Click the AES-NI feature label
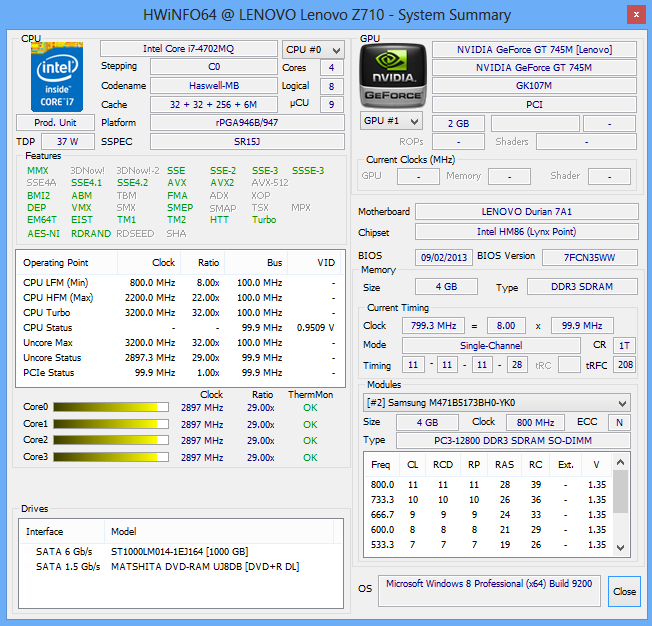The height and width of the screenshot is (626, 652). 44,233
